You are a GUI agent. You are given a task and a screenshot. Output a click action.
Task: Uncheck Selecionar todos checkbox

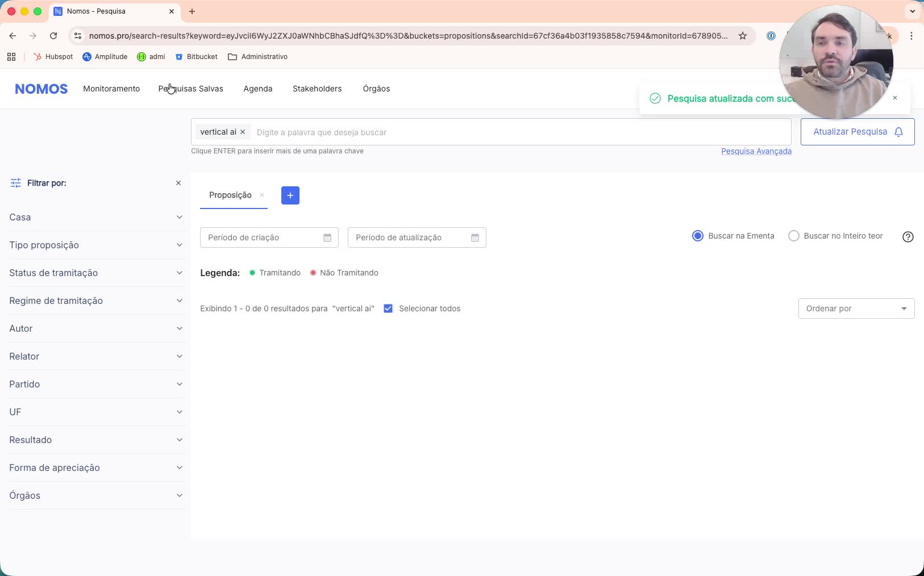point(388,308)
